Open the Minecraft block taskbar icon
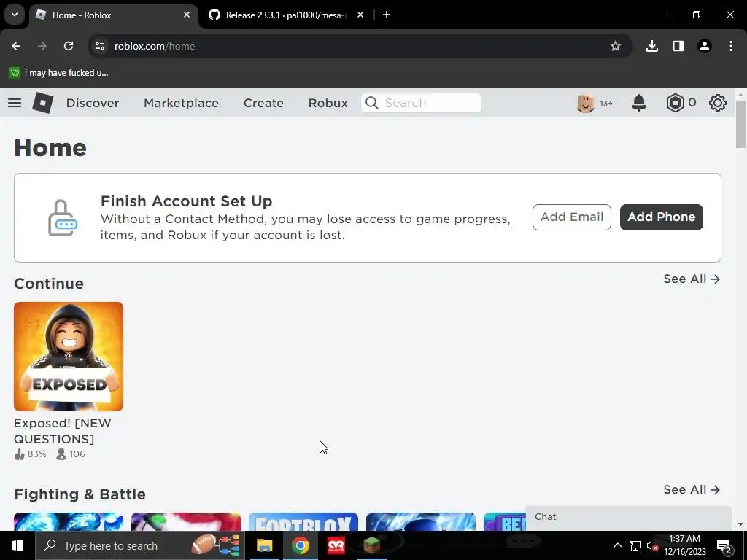 tap(371, 545)
